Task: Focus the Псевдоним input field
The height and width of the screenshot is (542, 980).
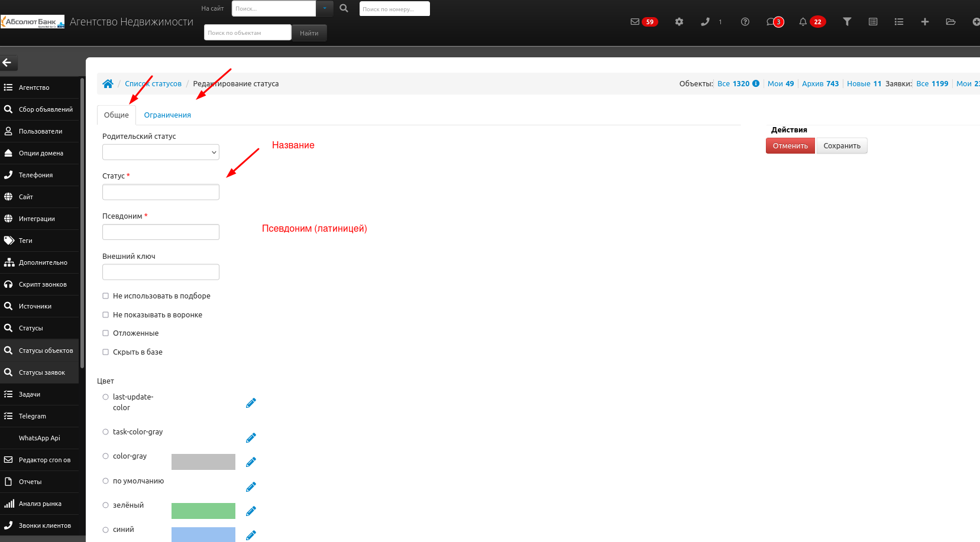Action: pyautogui.click(x=161, y=232)
